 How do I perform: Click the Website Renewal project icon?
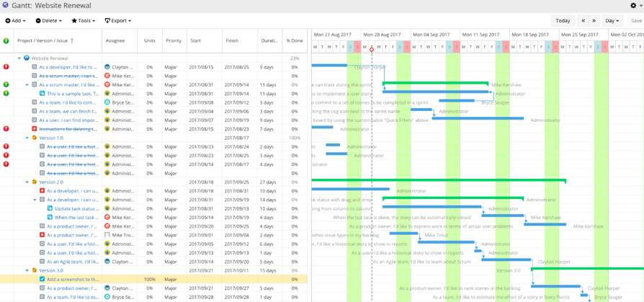click(27, 58)
